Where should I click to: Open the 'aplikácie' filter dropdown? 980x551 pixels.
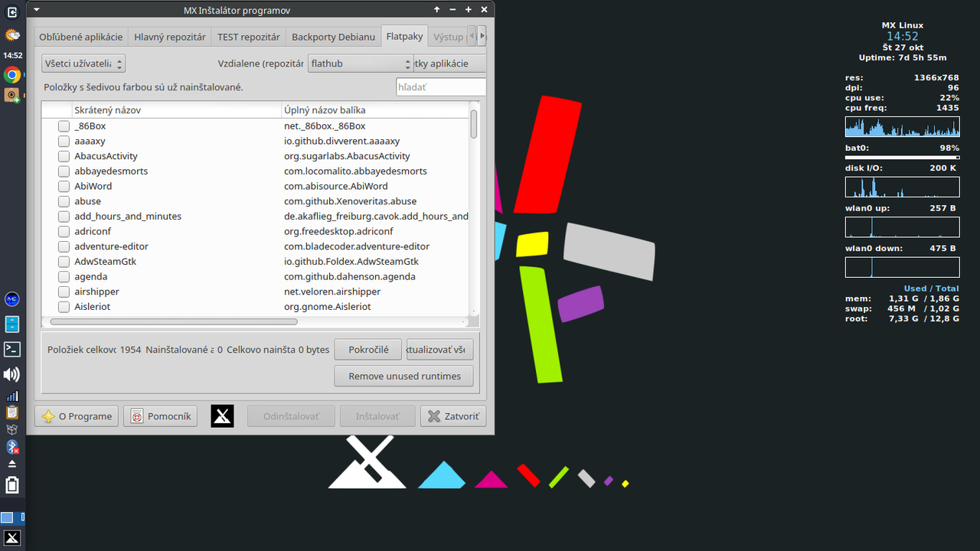(x=450, y=64)
